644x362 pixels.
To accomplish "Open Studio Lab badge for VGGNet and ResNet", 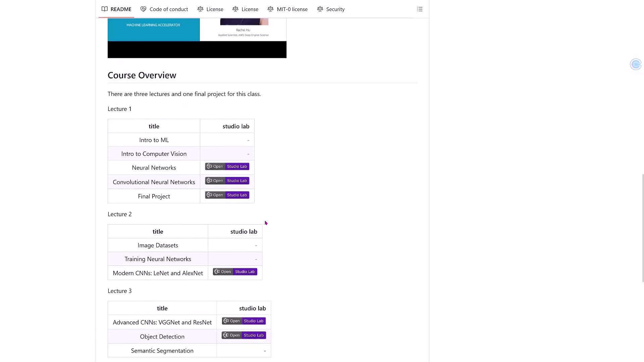I will pyautogui.click(x=244, y=321).
